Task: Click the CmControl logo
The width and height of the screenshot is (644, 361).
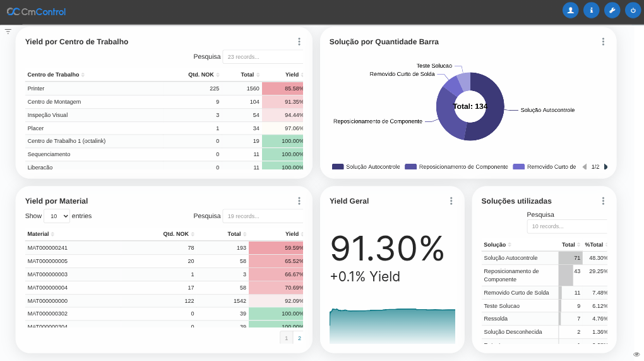Action: pos(36,11)
